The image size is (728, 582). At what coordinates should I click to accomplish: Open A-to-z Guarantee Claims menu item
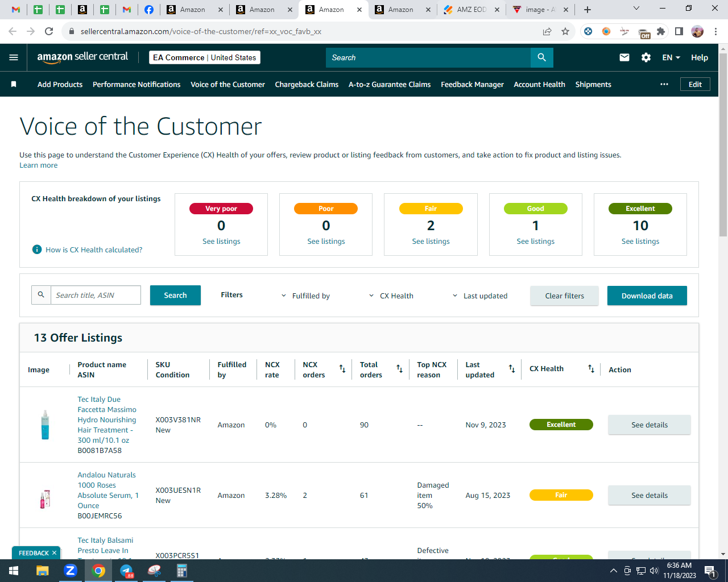(x=390, y=84)
